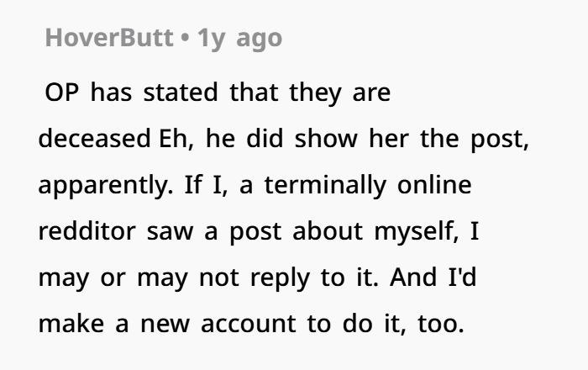Click the bullet separator after username

(x=183, y=38)
